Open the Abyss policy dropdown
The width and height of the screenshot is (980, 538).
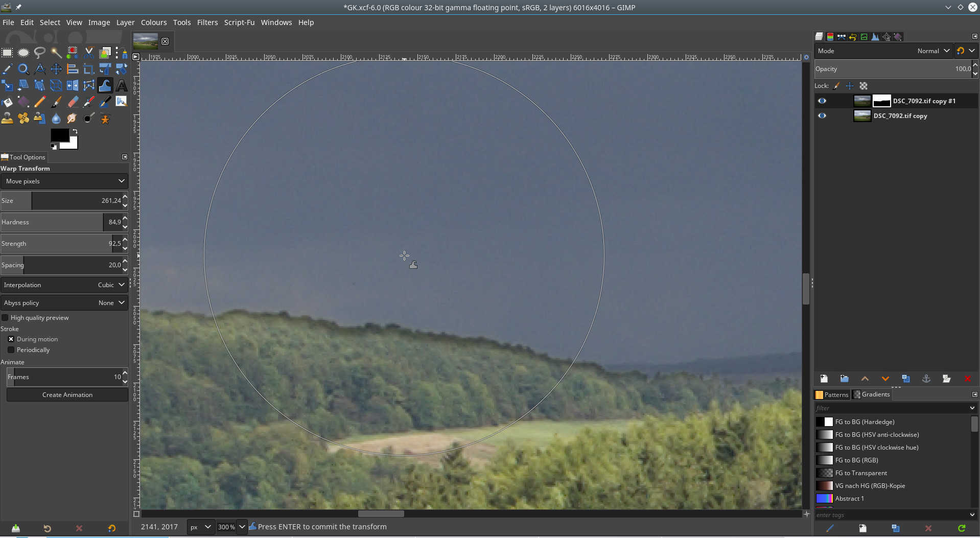pos(64,303)
